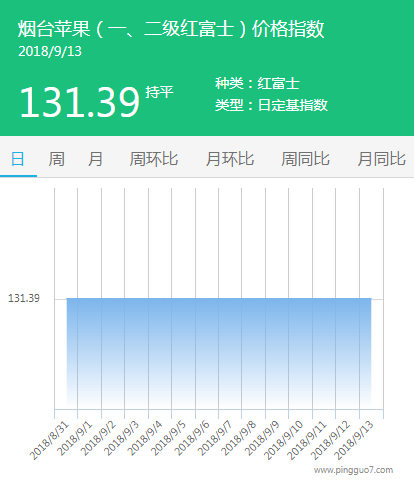The height and width of the screenshot is (481, 414).
Task: Click the 2018/9/8 date axis label
Action: pyautogui.click(x=239, y=438)
